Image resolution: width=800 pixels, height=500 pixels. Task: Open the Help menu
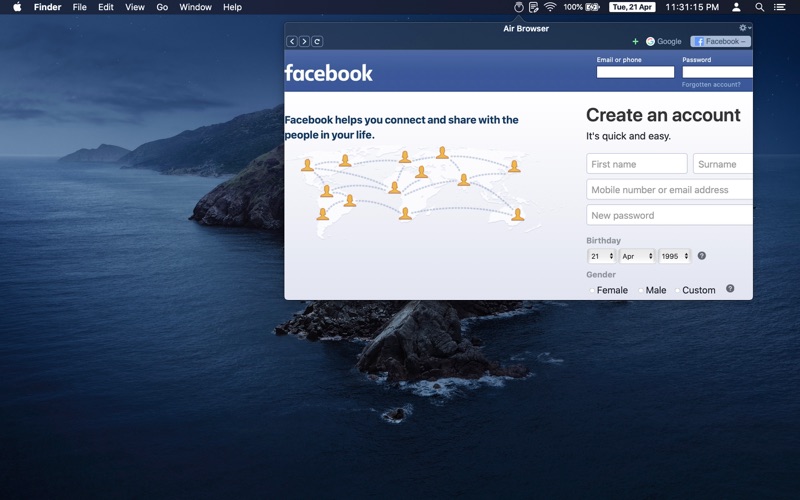coord(232,7)
